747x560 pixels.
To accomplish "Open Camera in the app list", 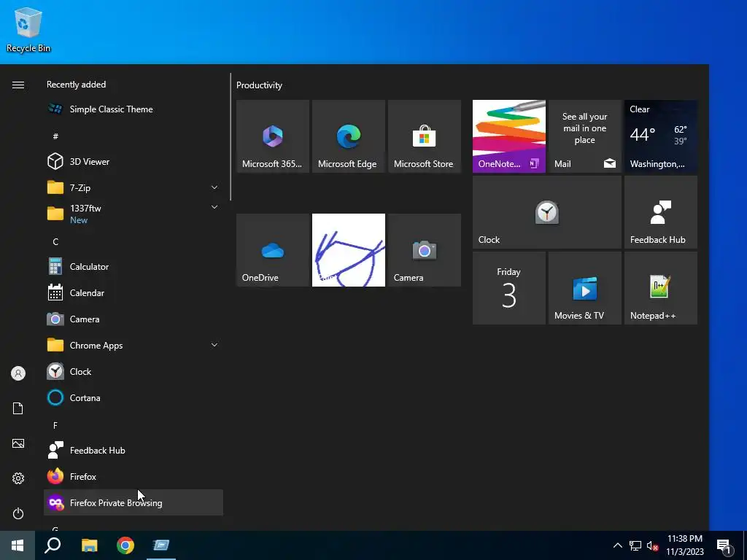I will point(133,319).
